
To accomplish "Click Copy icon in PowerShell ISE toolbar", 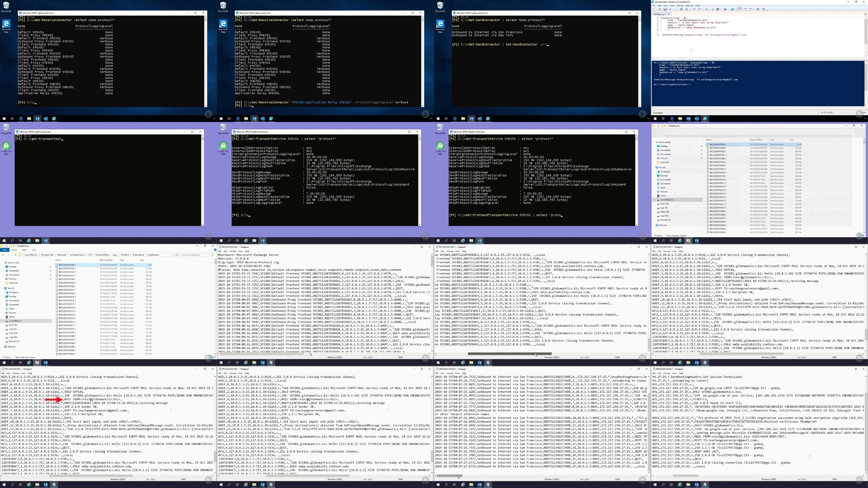I will pos(676,9).
